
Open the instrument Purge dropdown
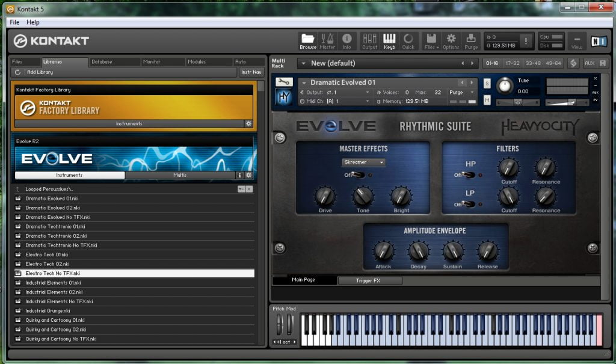coord(462,93)
